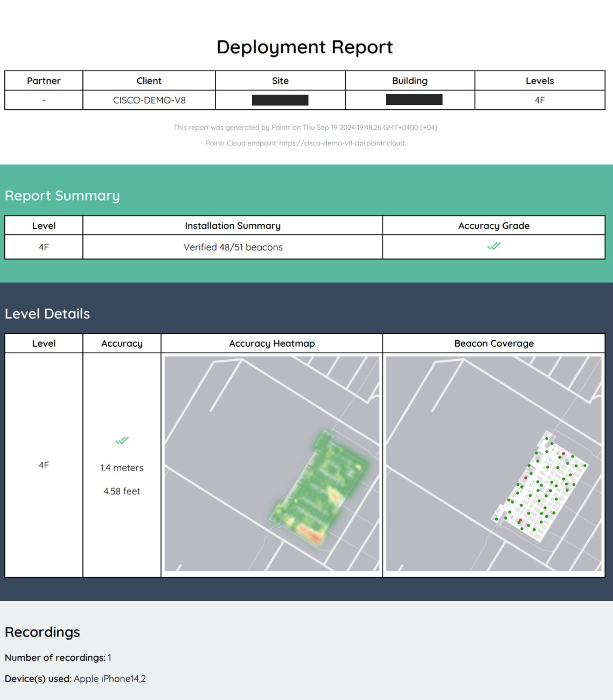Click the Verified 48/51 beacons text
613x700 pixels.
233,247
